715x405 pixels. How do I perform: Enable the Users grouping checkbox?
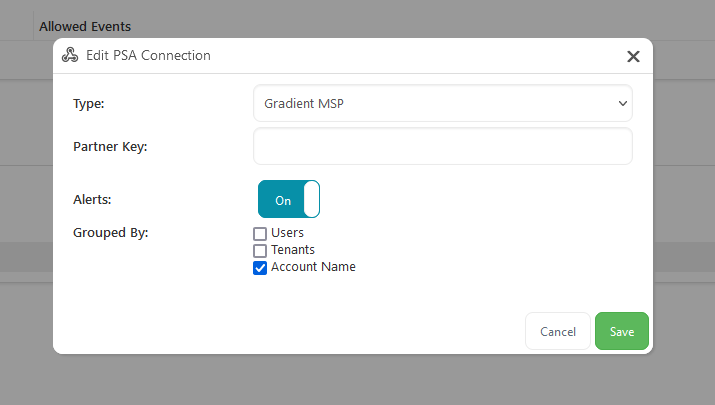(x=260, y=233)
